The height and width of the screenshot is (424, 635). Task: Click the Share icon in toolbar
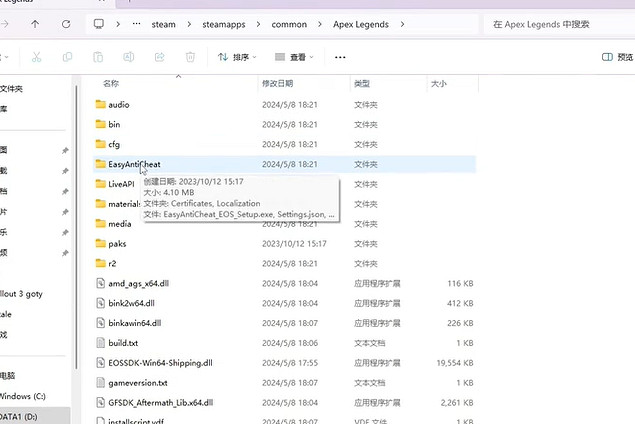click(160, 57)
